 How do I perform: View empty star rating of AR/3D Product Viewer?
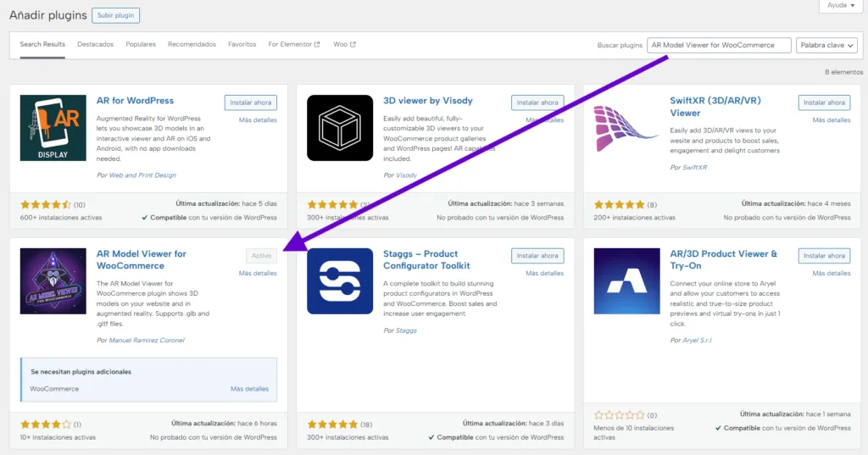(x=620, y=415)
